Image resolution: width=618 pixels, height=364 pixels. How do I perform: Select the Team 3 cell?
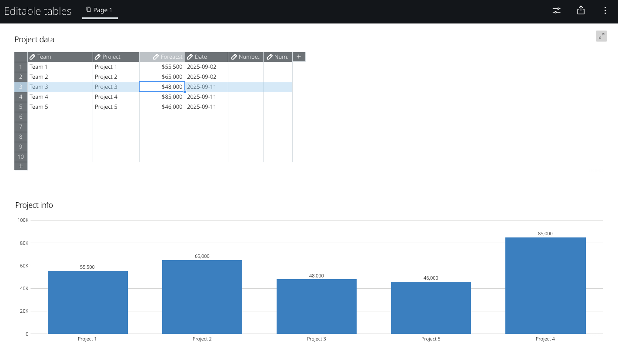point(60,87)
